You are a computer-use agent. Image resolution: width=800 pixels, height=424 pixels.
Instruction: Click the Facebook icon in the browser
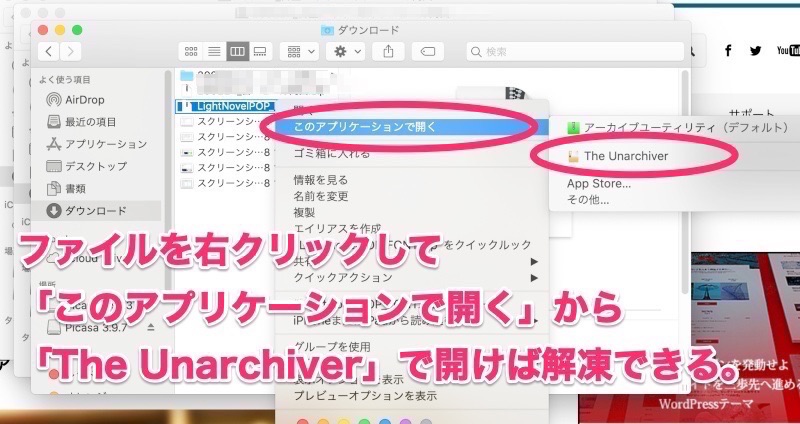[x=728, y=50]
